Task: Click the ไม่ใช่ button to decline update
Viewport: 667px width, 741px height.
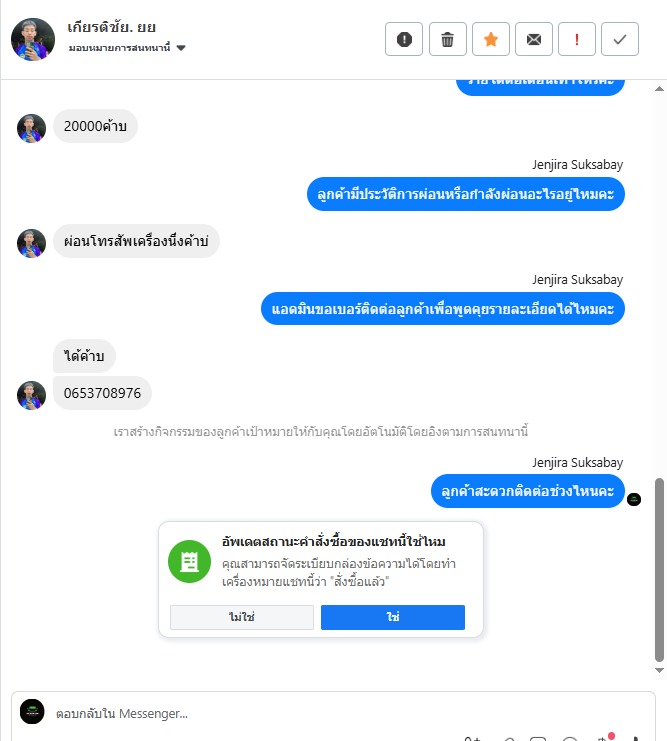Action: tap(242, 617)
